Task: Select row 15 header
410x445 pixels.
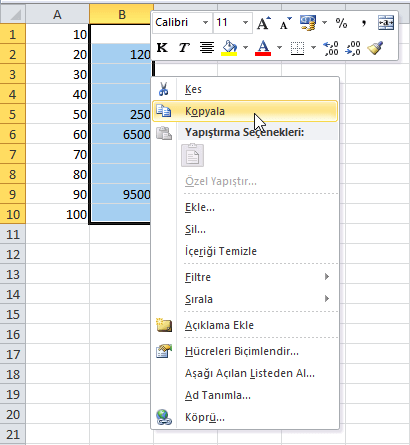Action: point(13,314)
